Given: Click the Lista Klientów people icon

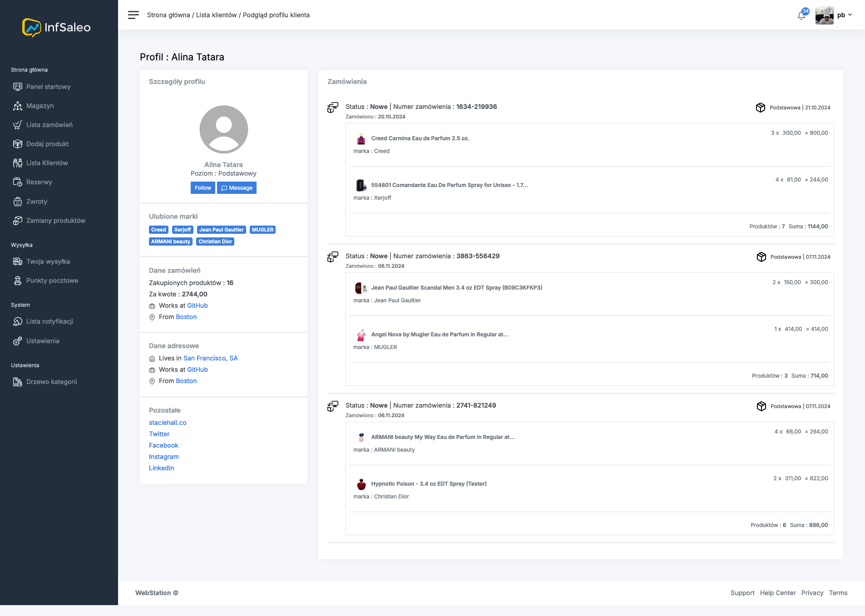Looking at the screenshot, I should tap(18, 163).
